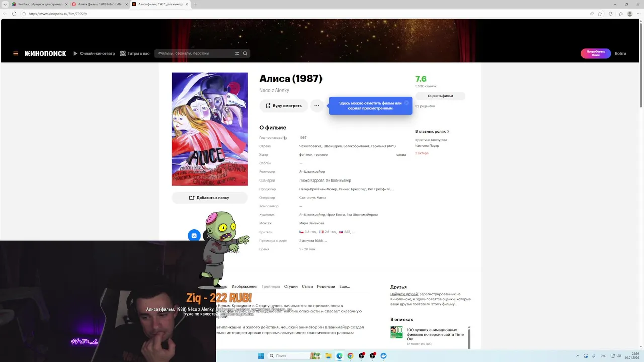Viewport: 644px width, 362px height.
Task: Click the Буду смотреть button
Action: (x=284, y=106)
